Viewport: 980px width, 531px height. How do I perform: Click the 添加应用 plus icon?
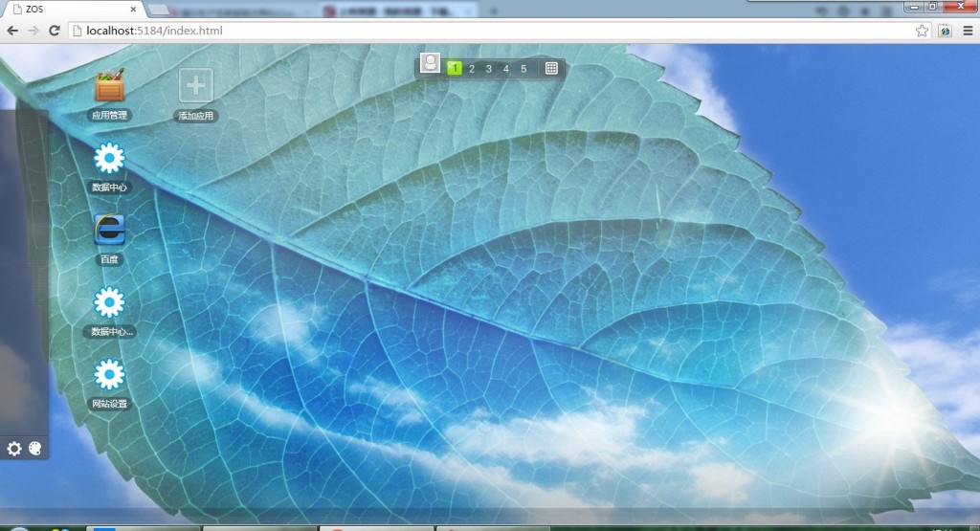195,85
